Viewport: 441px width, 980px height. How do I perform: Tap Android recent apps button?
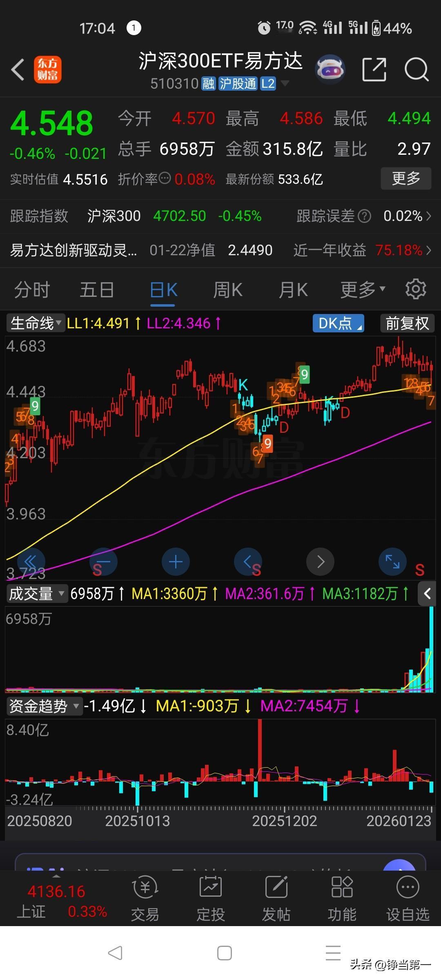click(x=333, y=953)
